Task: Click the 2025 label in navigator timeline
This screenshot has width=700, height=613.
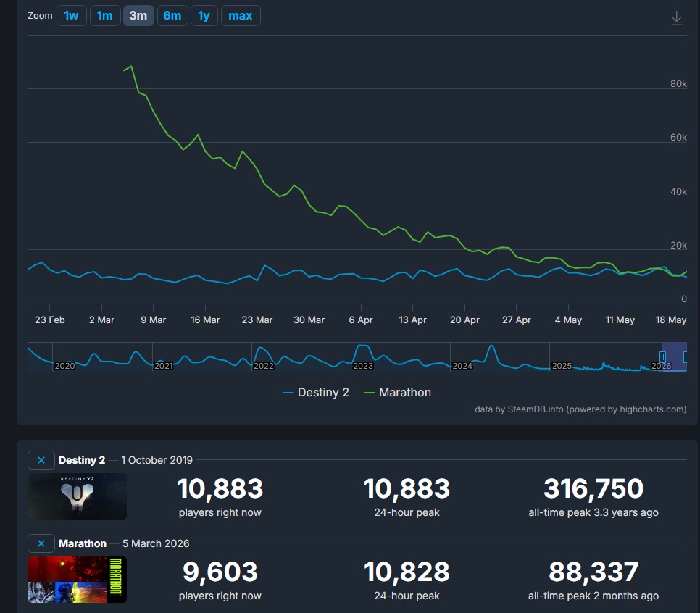Action: tap(562, 366)
